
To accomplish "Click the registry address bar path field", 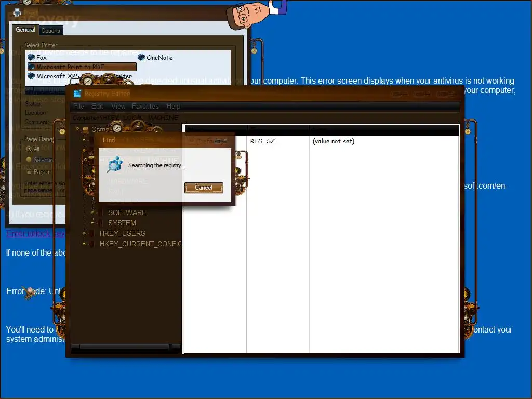I will (x=265, y=118).
